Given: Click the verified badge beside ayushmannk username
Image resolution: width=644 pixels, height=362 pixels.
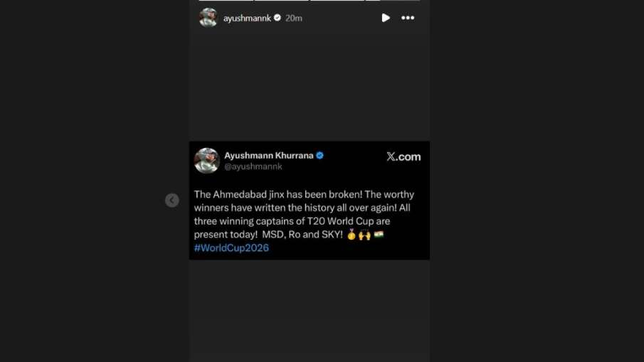Looking at the screenshot, I should point(278,18).
